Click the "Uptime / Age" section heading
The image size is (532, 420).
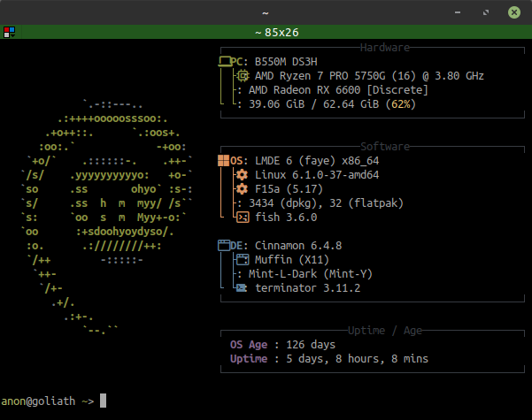click(385, 330)
